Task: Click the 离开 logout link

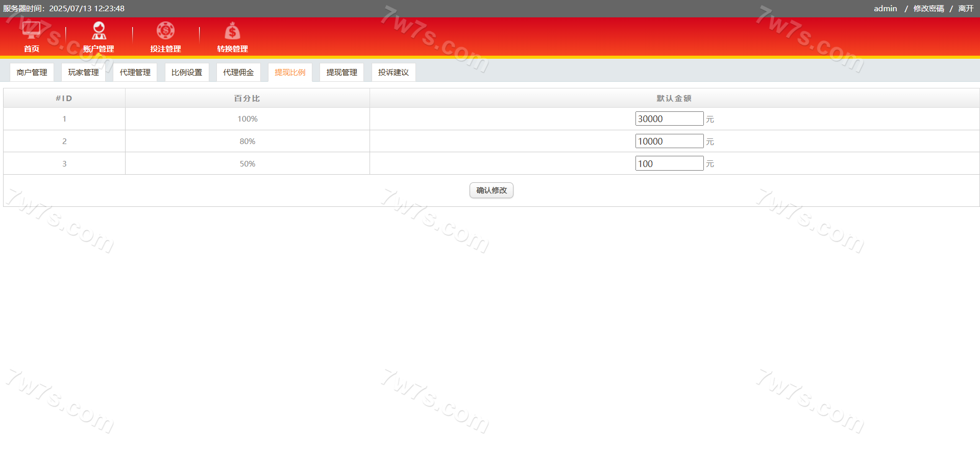Action: pyautogui.click(x=966, y=9)
